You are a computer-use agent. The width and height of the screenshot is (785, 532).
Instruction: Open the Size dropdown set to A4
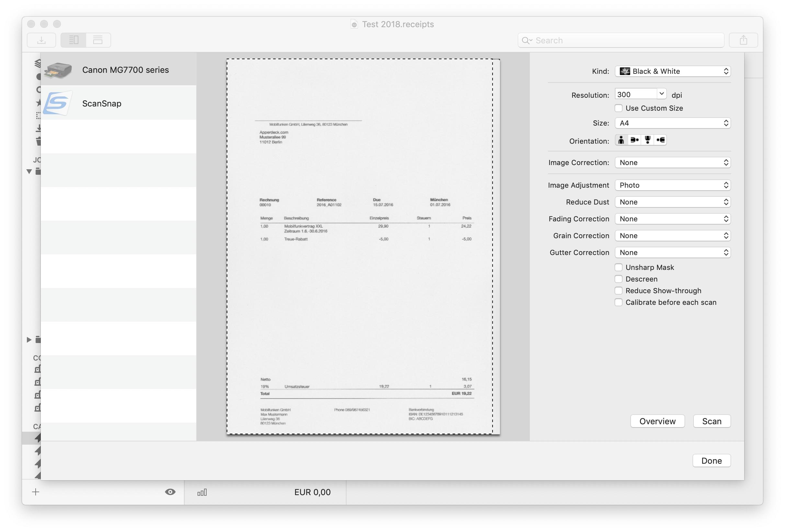point(673,123)
